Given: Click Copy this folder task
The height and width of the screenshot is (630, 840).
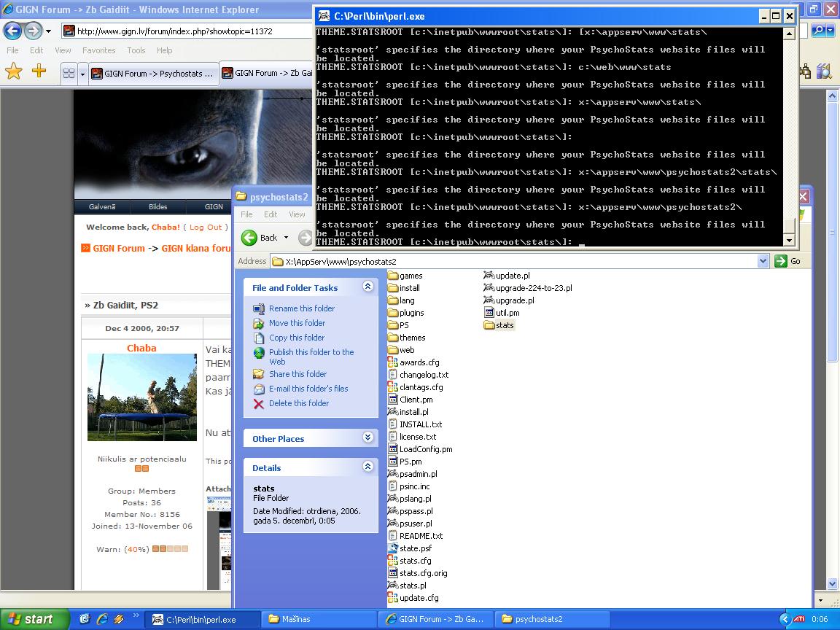Looking at the screenshot, I should coord(289,338).
